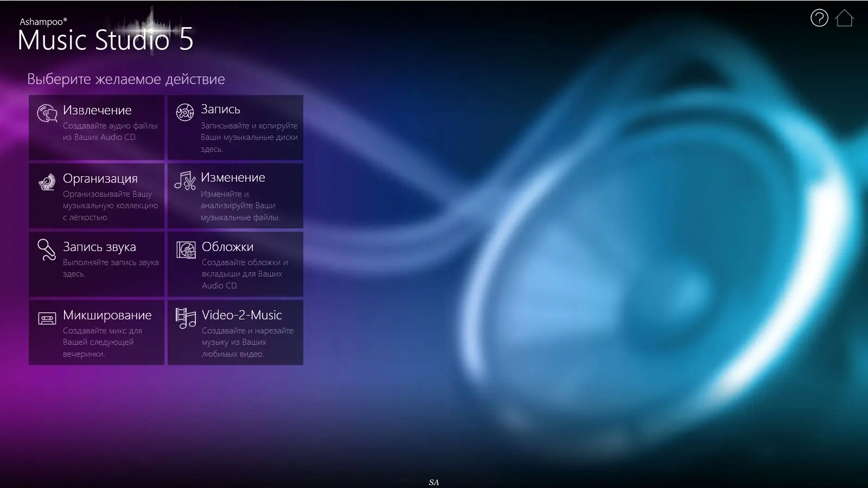Open the Обложки title
This screenshot has height=488, width=868.
pos(227,247)
